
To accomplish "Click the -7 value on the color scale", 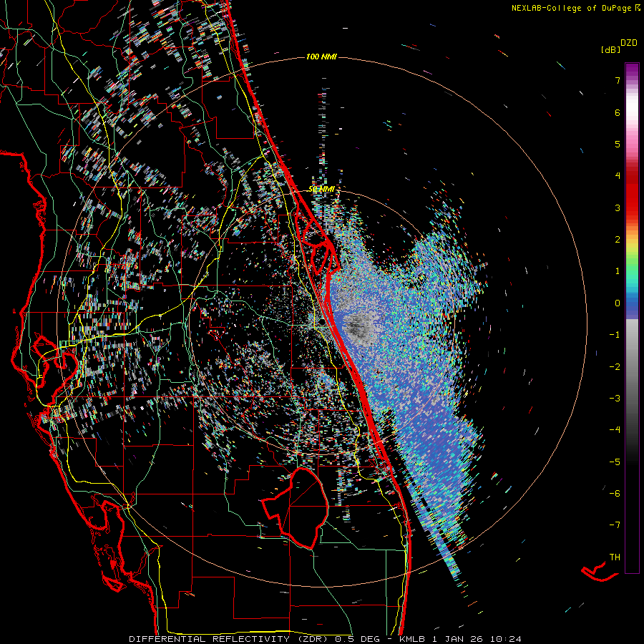I will pyautogui.click(x=615, y=525).
